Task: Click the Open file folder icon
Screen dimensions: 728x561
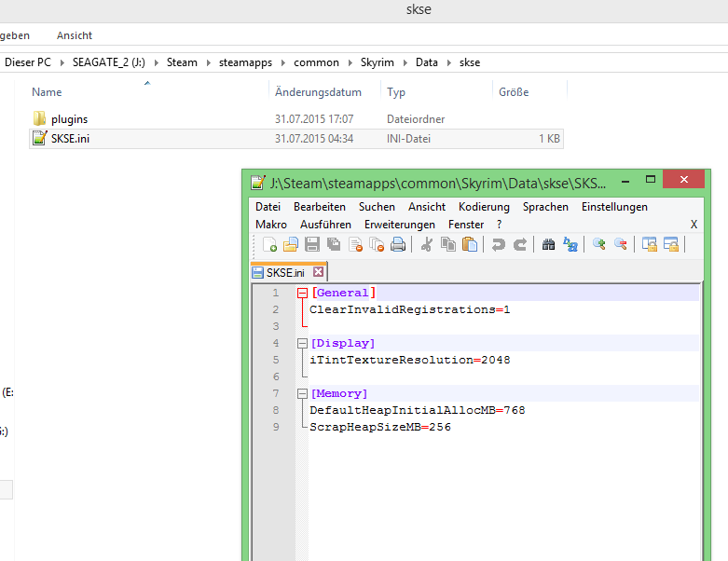Action: tap(291, 244)
